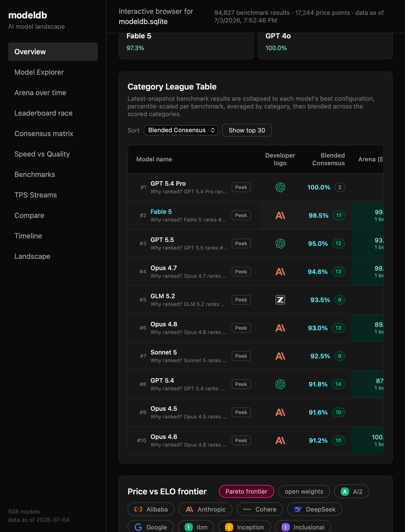Toggle the DeepSeek developer filter chip
Image resolution: width=405 pixels, height=532 pixels.
(x=315, y=509)
